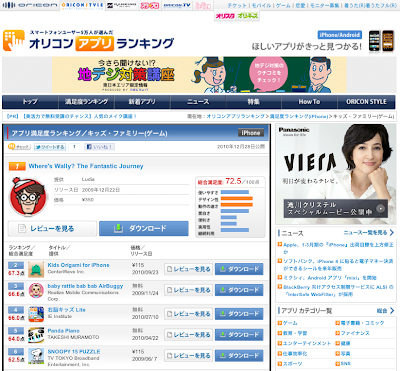
Task: Download 右脳キッズ Lite
Action: click(x=239, y=314)
